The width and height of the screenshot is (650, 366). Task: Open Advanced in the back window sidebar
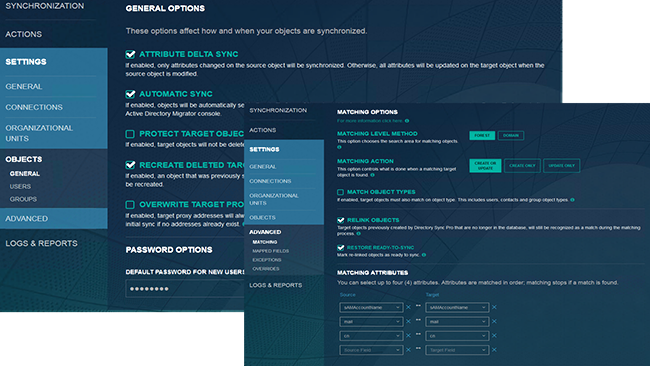point(27,218)
